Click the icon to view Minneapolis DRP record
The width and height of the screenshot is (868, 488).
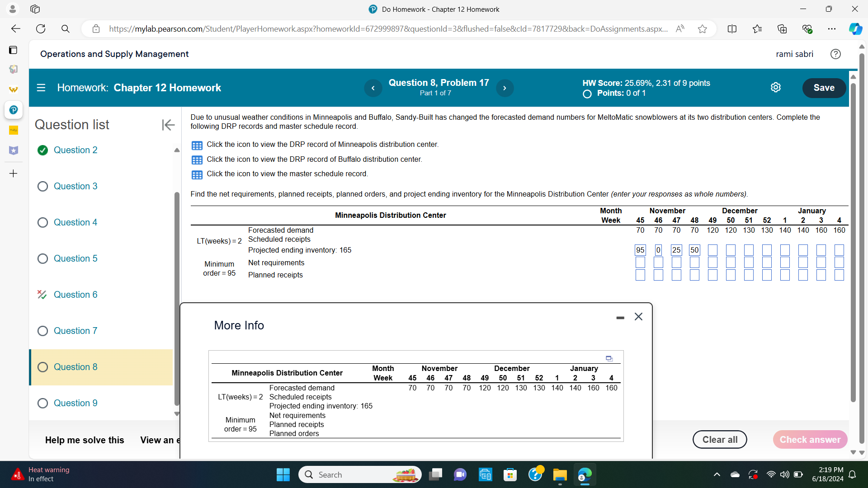click(197, 145)
